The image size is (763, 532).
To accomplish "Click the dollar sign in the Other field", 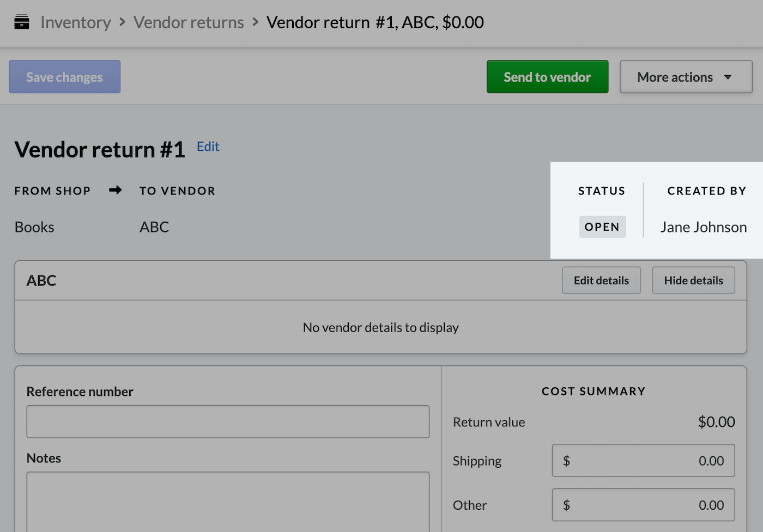I will [567, 505].
